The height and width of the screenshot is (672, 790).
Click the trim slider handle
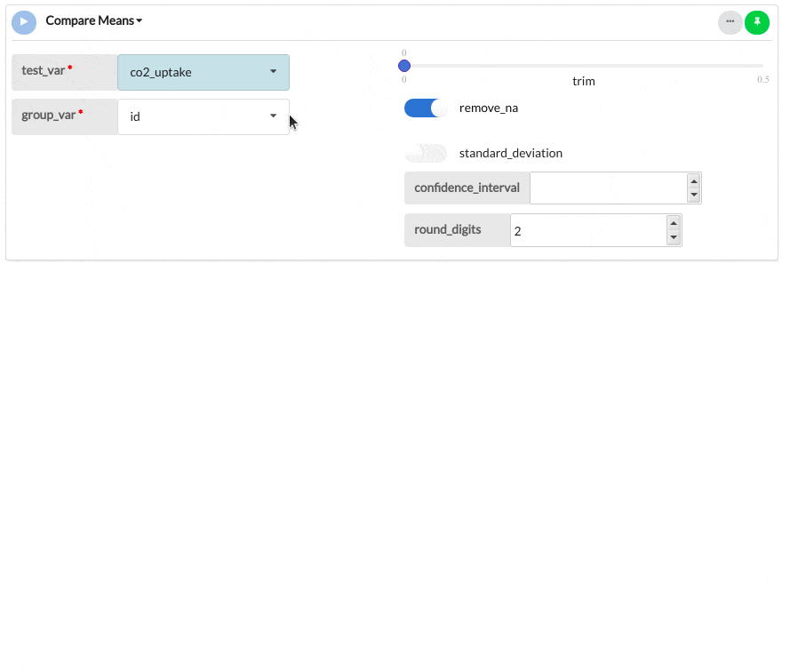404,66
